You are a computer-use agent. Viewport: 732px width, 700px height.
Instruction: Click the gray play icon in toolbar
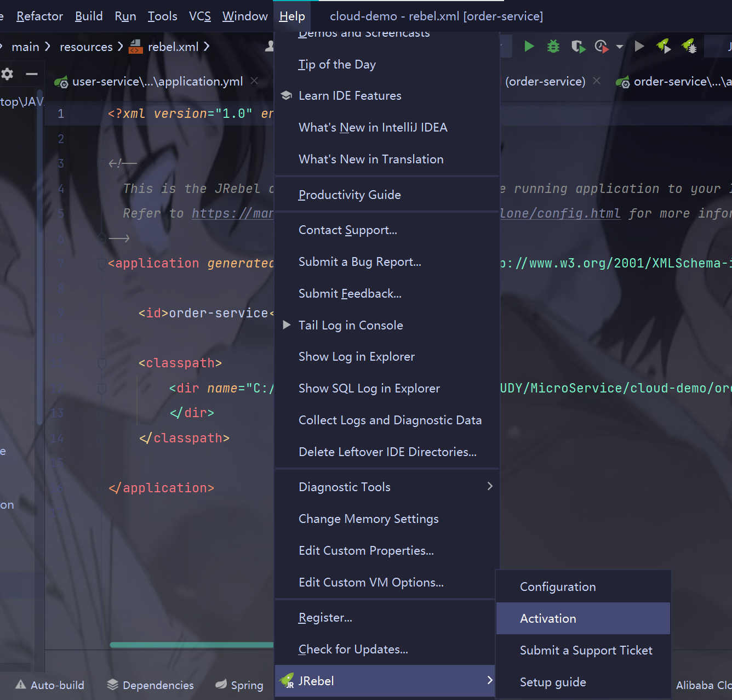(x=639, y=46)
